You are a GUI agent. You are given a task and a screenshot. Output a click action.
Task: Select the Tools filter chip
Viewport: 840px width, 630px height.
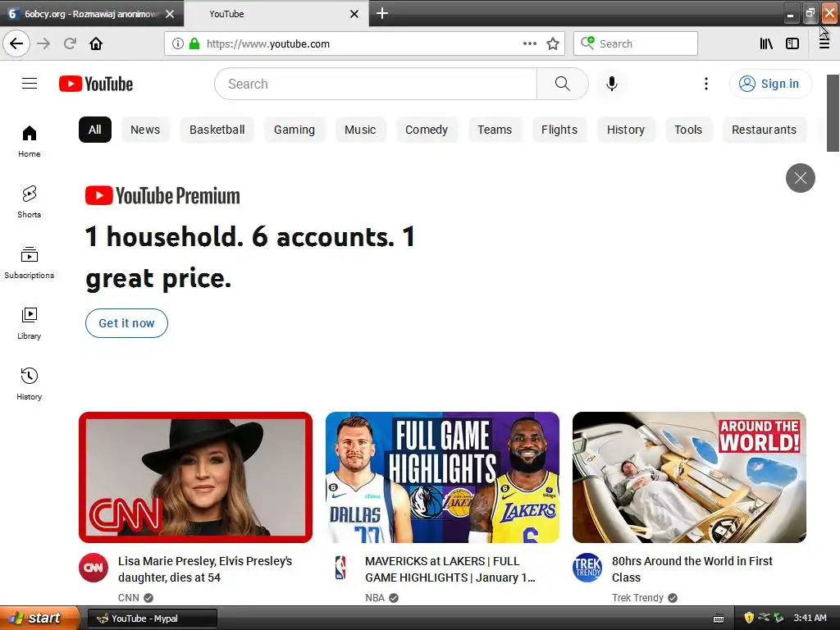point(688,130)
